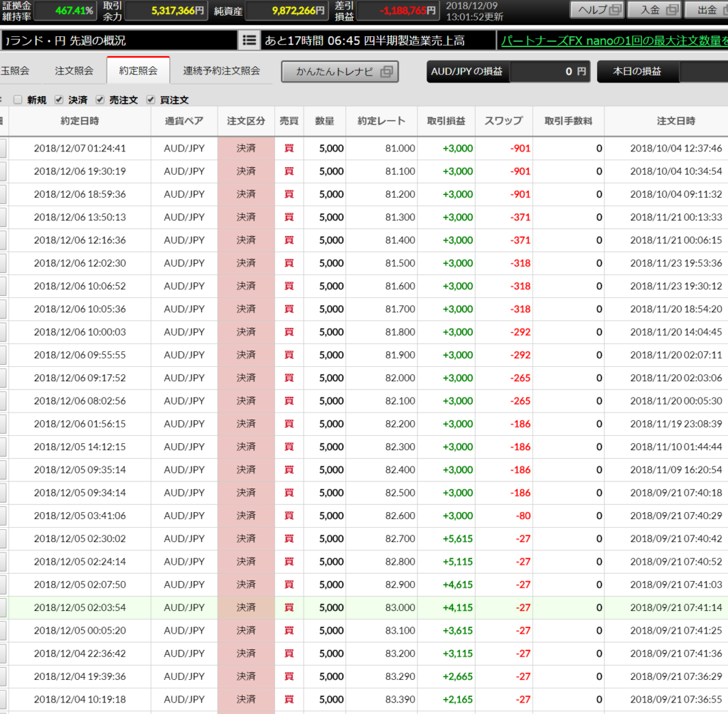
Task: Click the 2018/12/06 18:59:36 row
Action: [x=364, y=194]
